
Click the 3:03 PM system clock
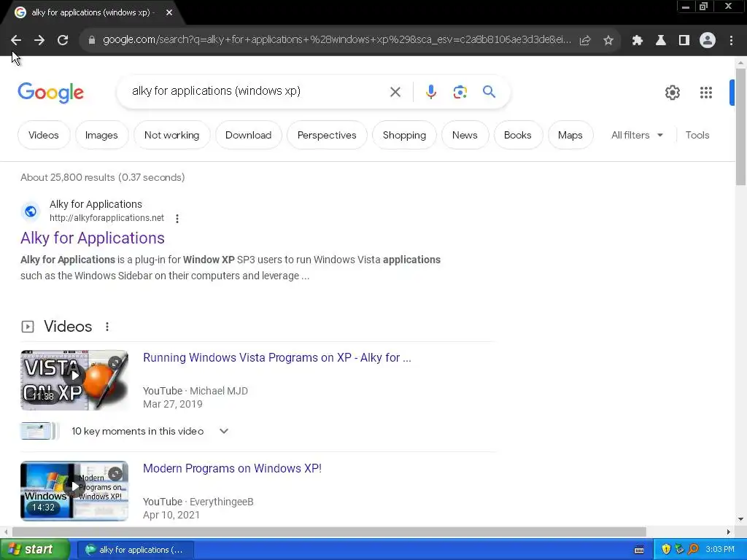tap(720, 549)
